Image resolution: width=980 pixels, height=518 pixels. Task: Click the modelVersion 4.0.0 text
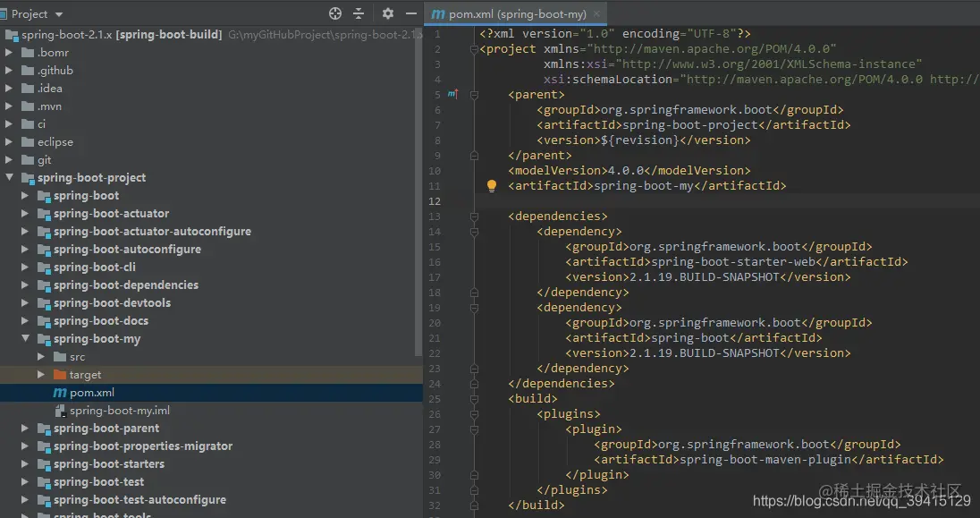(626, 170)
